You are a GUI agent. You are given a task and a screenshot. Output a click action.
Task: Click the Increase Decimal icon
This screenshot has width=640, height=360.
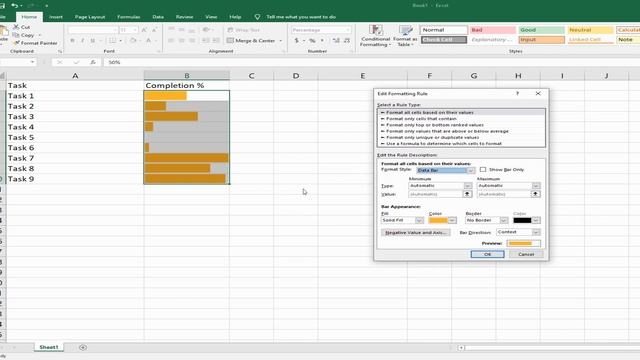336,40
